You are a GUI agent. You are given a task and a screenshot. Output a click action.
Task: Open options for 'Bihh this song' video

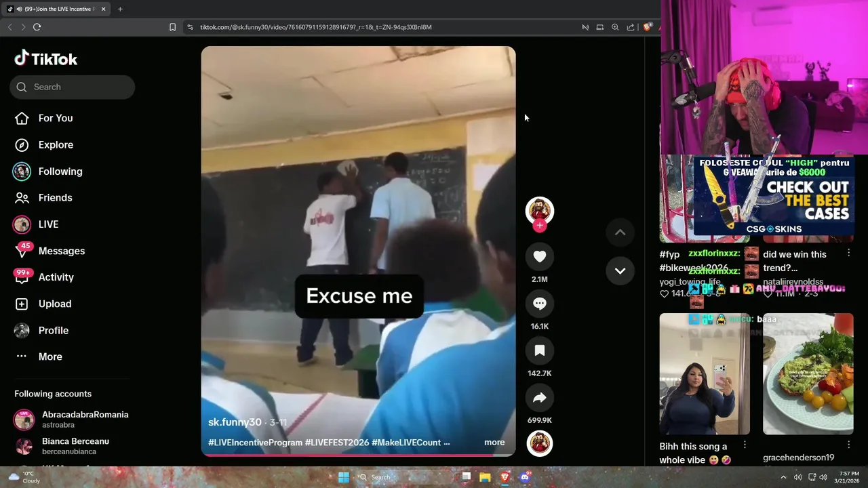click(x=745, y=445)
